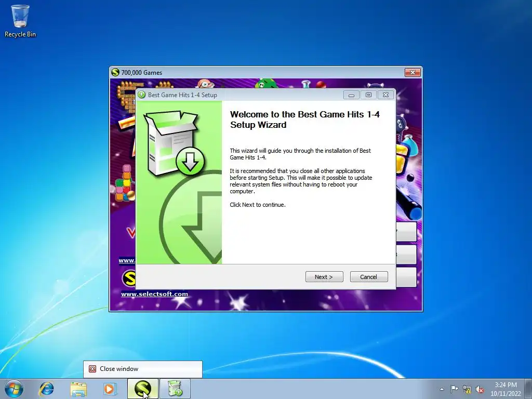The image size is (532, 399).
Task: Click the setup icon in the Best Game Hits title bar
Action: [142, 95]
